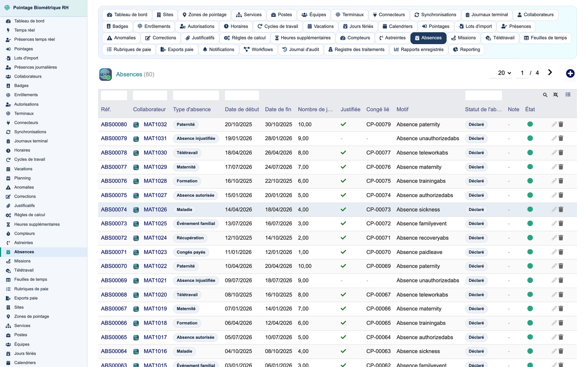Sort by the Collaborateur column header

coord(149,109)
